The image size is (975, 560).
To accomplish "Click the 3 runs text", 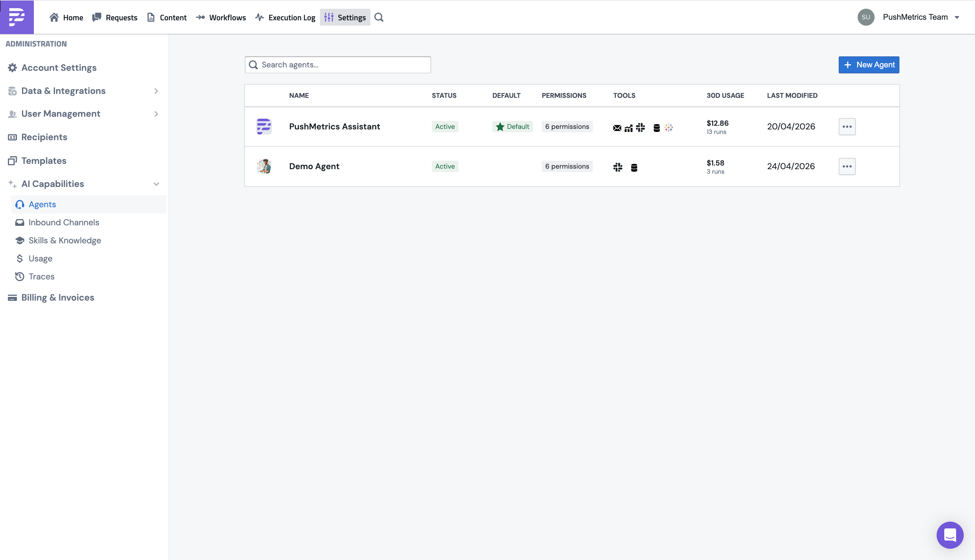I will point(715,171).
